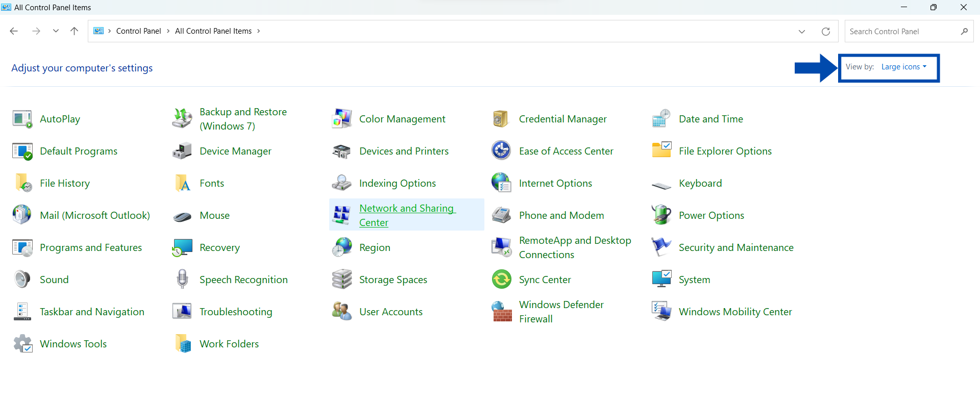Click the Storage Spaces drive icon
The height and width of the screenshot is (404, 980).
341,280
